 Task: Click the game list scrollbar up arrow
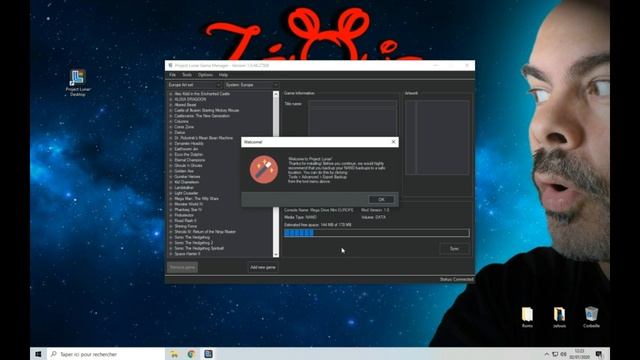pos(276,94)
